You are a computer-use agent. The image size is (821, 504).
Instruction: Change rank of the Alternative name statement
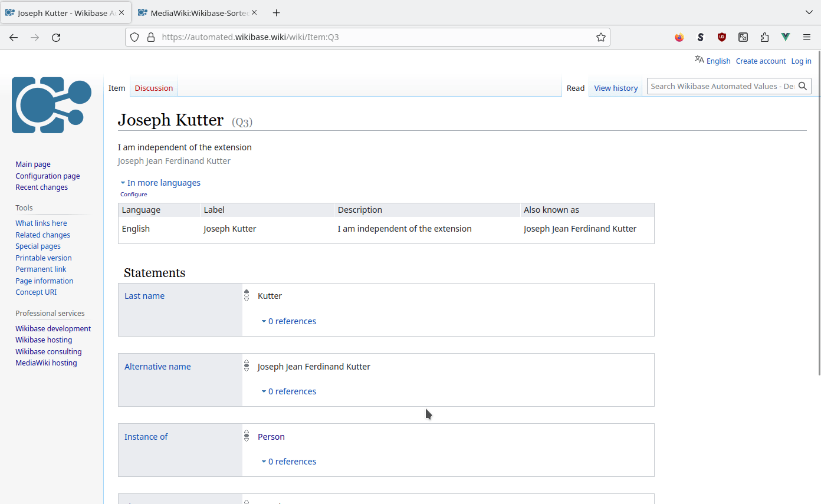[246, 365]
